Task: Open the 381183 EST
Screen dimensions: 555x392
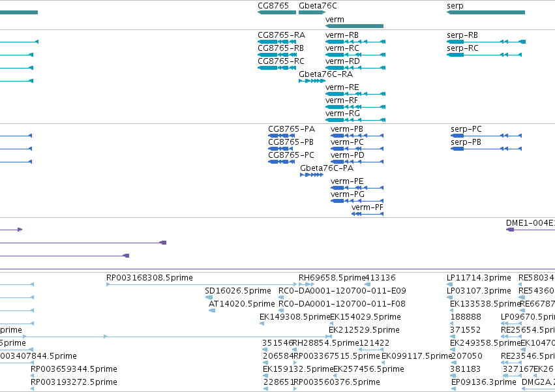Action: point(453,376)
